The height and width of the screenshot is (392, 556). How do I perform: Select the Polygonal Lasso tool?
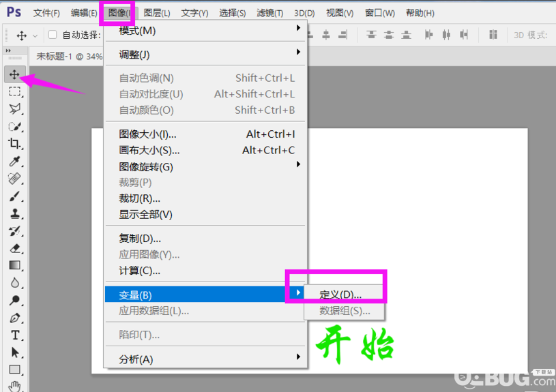pos(14,108)
